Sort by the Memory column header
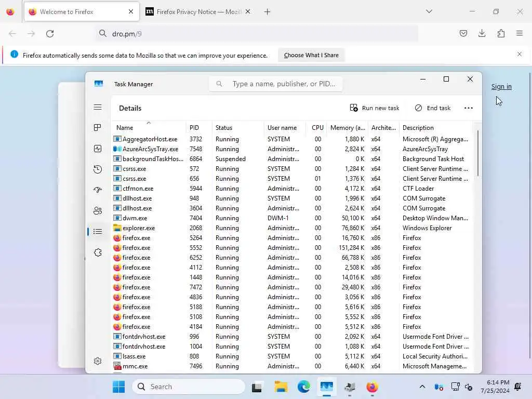 pos(348,128)
